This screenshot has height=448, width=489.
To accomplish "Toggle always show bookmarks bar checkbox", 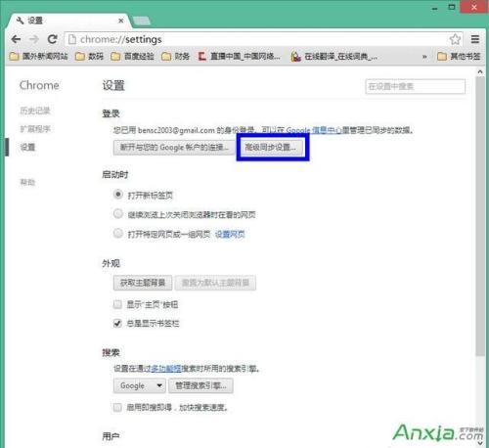I will pyautogui.click(x=117, y=323).
